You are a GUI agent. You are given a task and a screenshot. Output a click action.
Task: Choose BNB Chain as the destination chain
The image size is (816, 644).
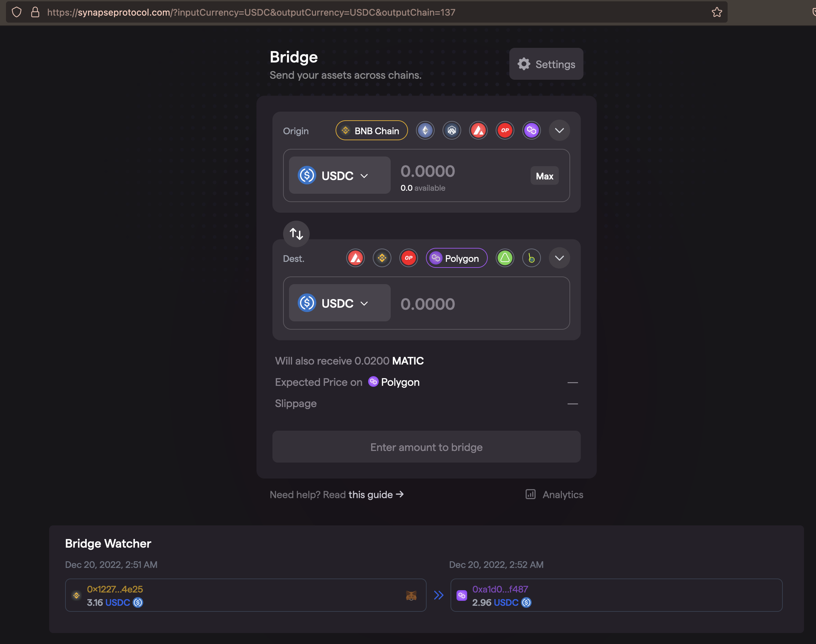click(382, 258)
